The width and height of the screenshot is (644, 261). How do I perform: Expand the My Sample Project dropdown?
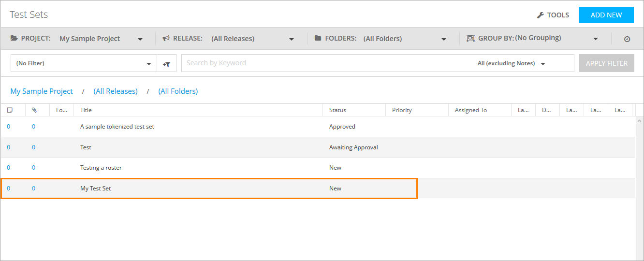(x=140, y=39)
